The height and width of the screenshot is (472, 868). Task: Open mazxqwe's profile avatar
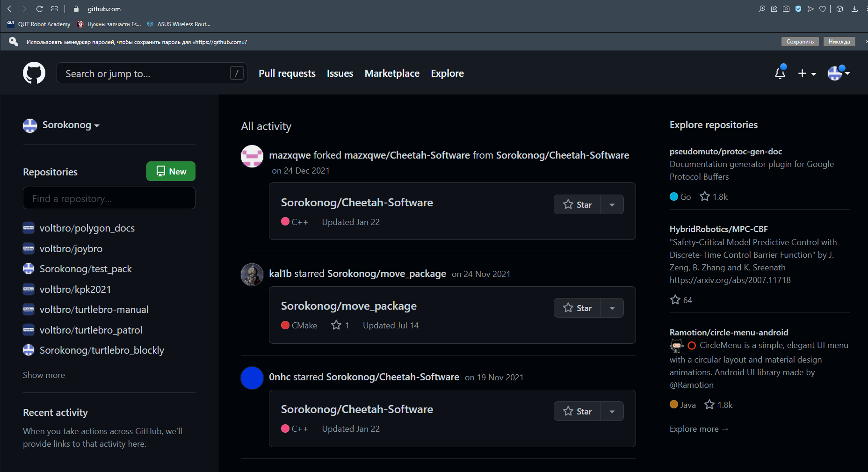[252, 156]
